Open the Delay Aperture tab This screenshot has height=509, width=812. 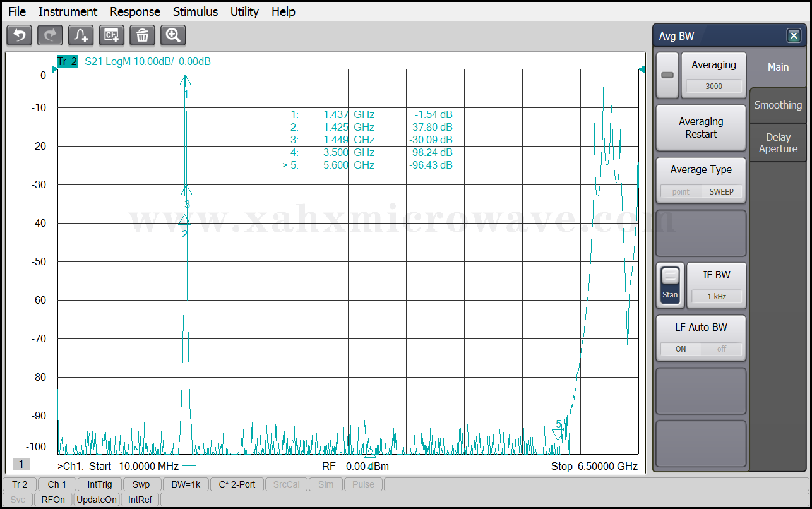click(778, 143)
